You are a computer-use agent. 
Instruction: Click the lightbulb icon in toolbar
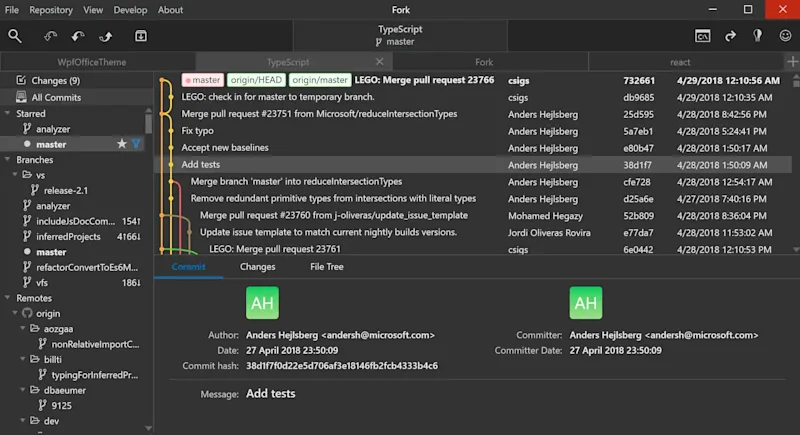[x=758, y=36]
